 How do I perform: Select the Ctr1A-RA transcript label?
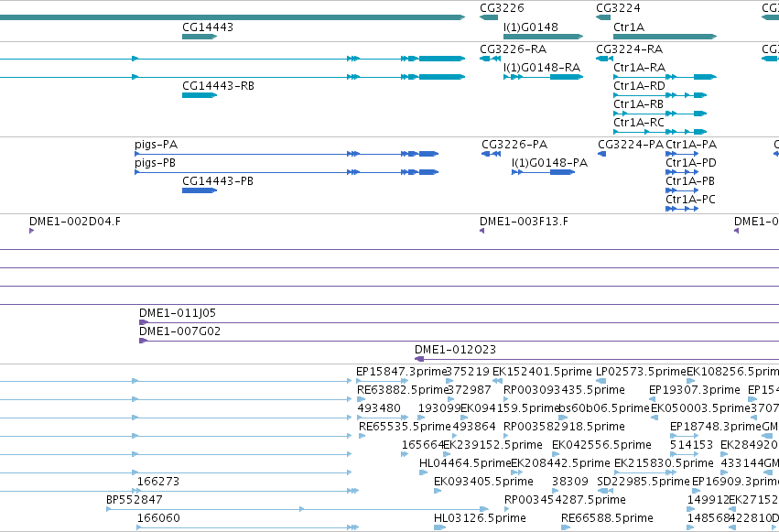tap(639, 68)
